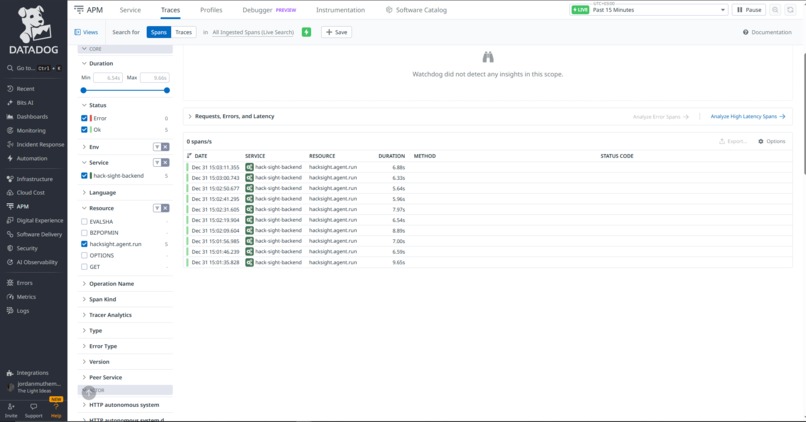
Task: Click Analyze High Latency Spans link
Action: 748,117
